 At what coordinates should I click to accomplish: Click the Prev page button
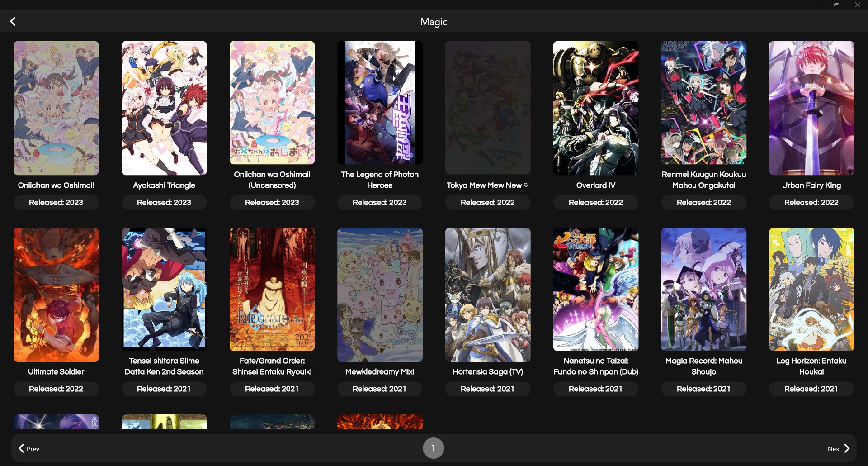pyautogui.click(x=29, y=448)
